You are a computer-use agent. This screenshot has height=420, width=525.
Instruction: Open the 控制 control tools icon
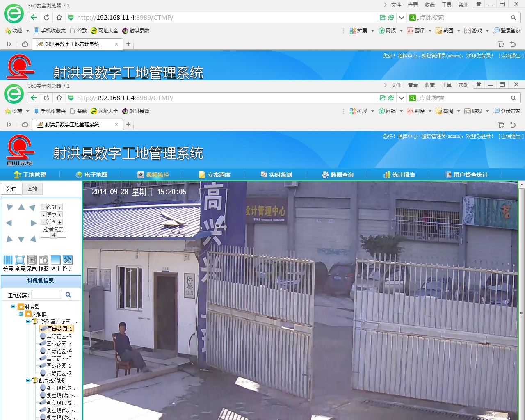pos(68,260)
